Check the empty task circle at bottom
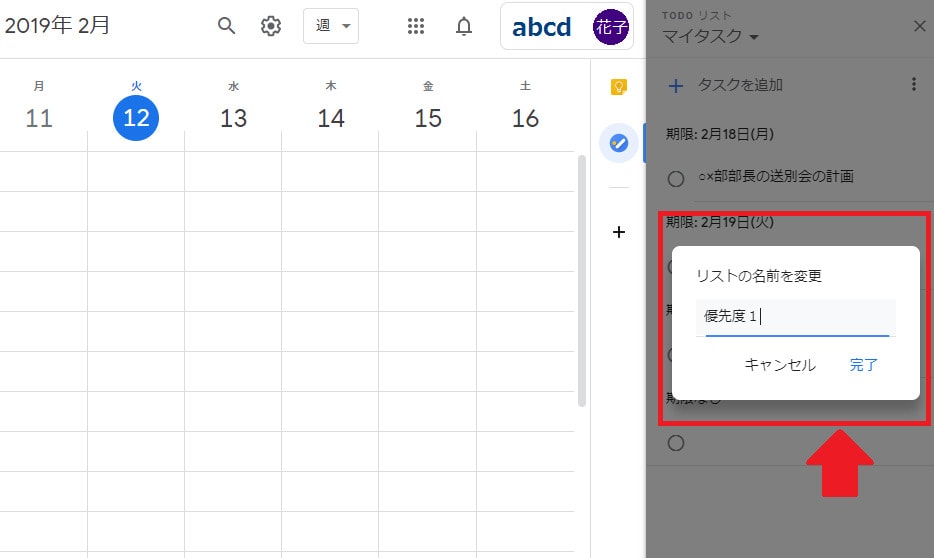 coord(676,443)
